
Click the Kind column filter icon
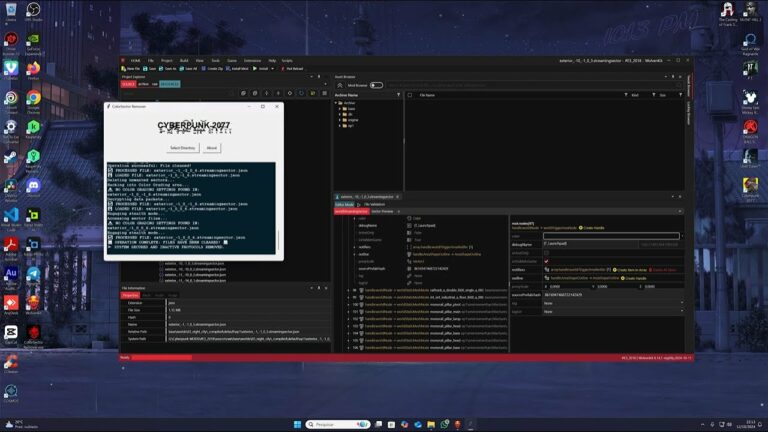[x=653, y=95]
